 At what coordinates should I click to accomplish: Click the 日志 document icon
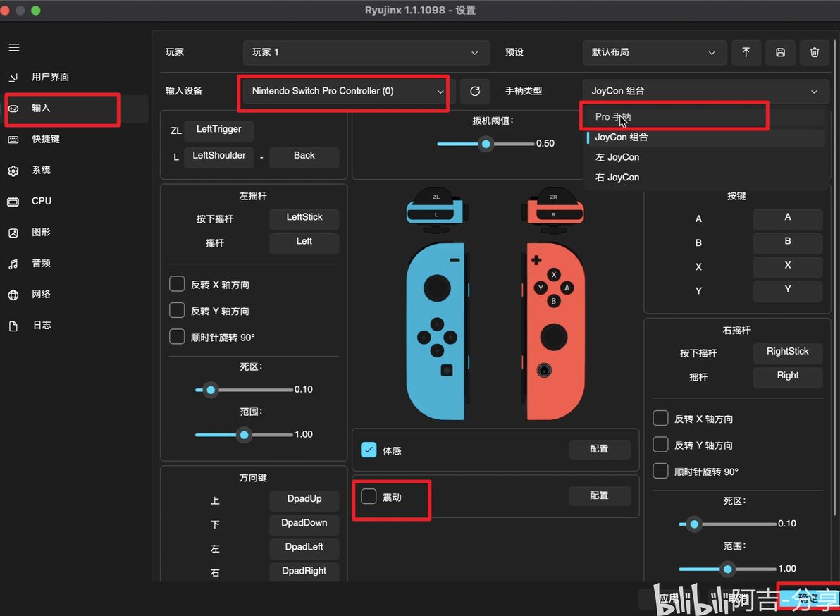13,326
